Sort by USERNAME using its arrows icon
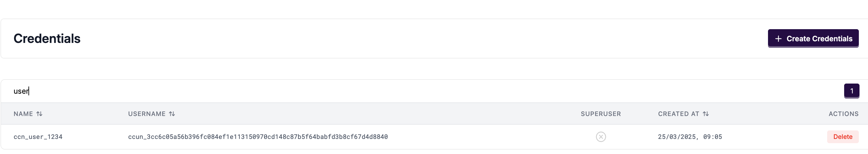Viewport: 868px width, 154px height. point(172,114)
